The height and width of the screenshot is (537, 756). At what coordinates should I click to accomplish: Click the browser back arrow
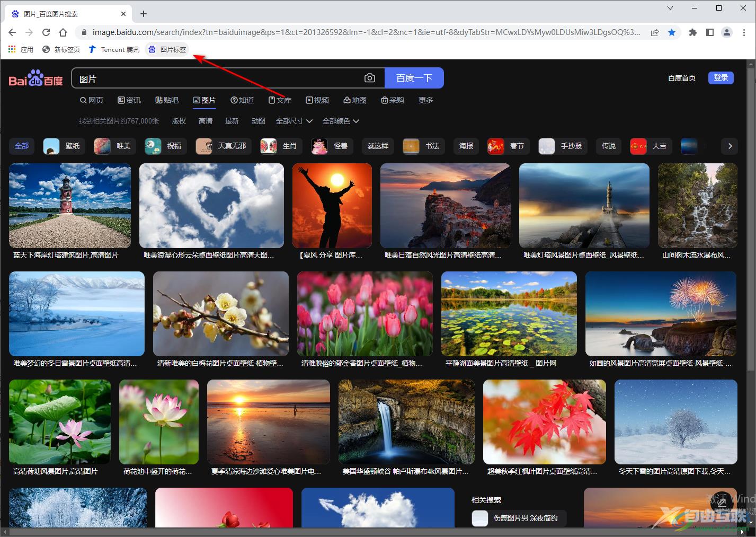click(12, 32)
